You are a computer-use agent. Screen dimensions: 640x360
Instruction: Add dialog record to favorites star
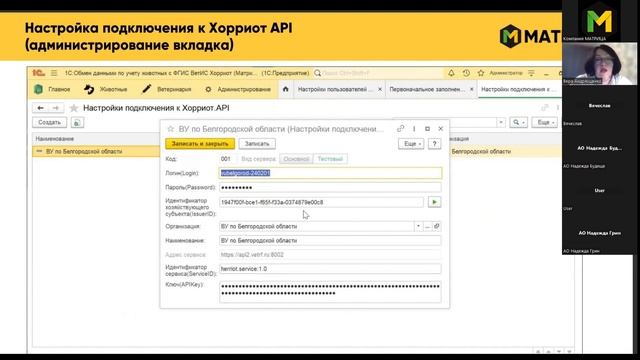[x=171, y=129]
